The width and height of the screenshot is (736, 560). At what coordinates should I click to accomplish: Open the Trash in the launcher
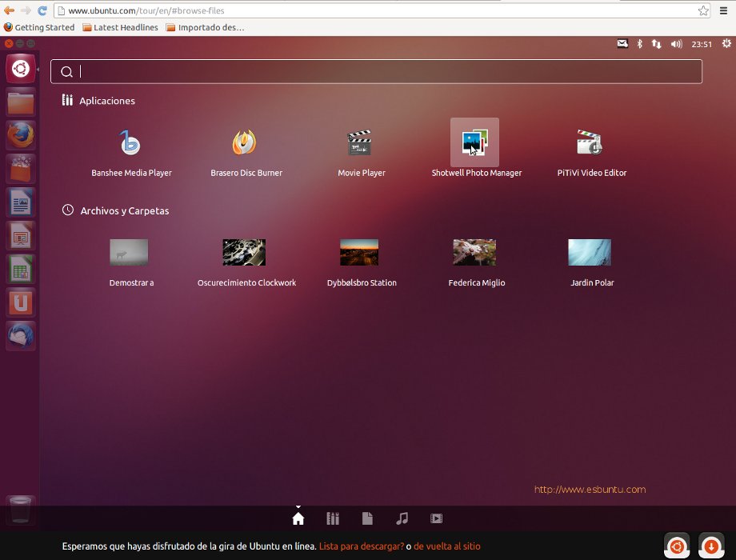pyautogui.click(x=21, y=510)
